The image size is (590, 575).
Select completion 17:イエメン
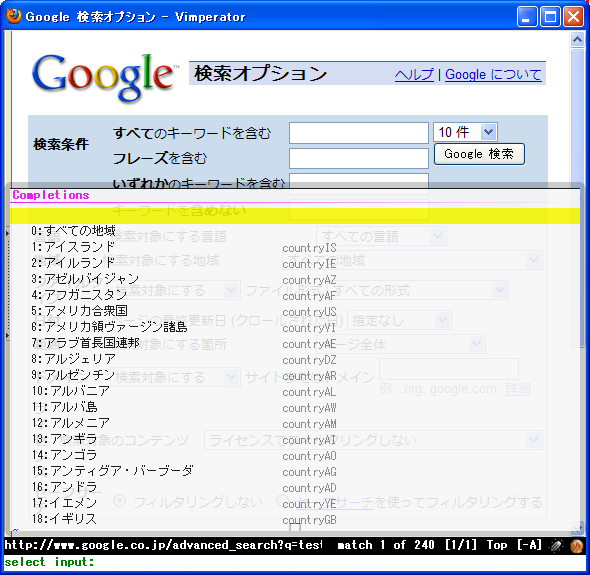click(x=64, y=503)
